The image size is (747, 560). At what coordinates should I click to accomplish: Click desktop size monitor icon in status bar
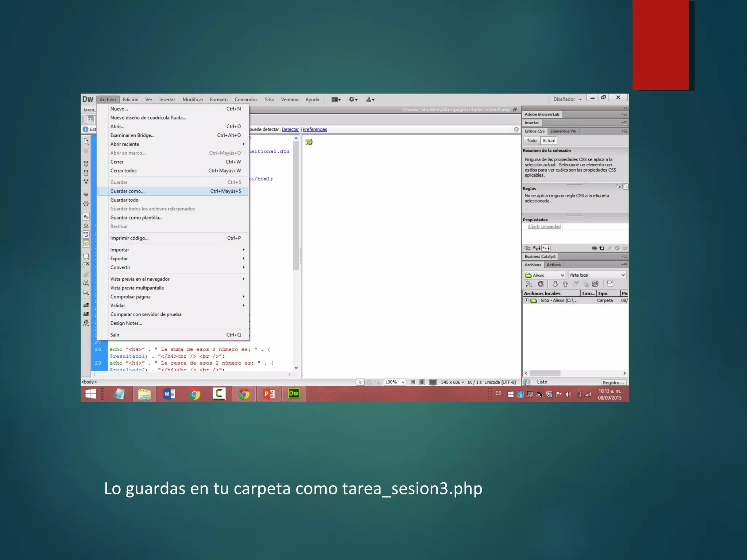pos(433,382)
